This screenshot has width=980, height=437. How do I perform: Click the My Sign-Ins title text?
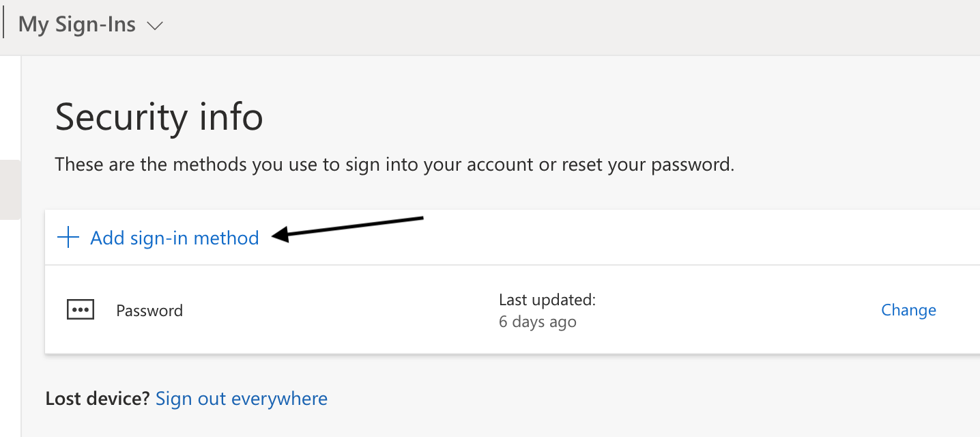[x=76, y=25]
